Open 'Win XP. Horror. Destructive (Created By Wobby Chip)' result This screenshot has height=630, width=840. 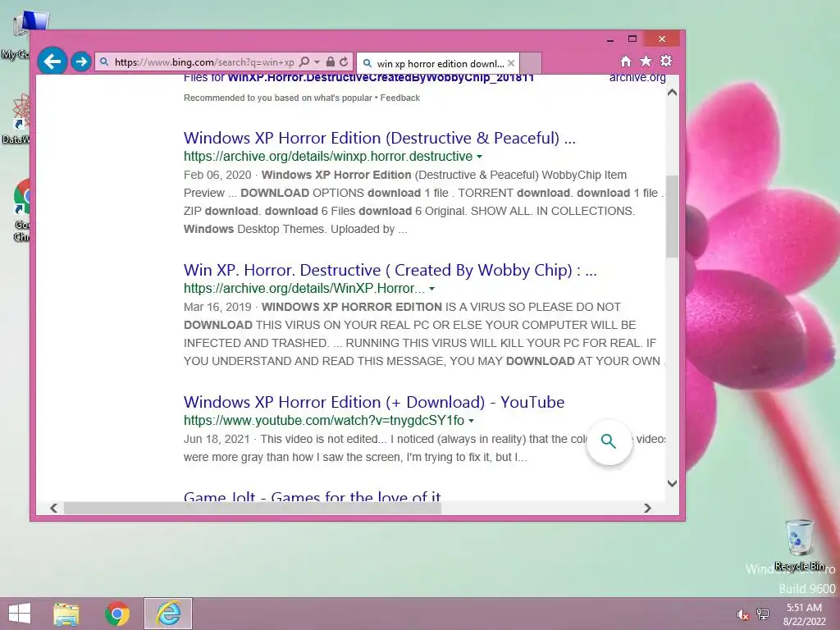390,270
